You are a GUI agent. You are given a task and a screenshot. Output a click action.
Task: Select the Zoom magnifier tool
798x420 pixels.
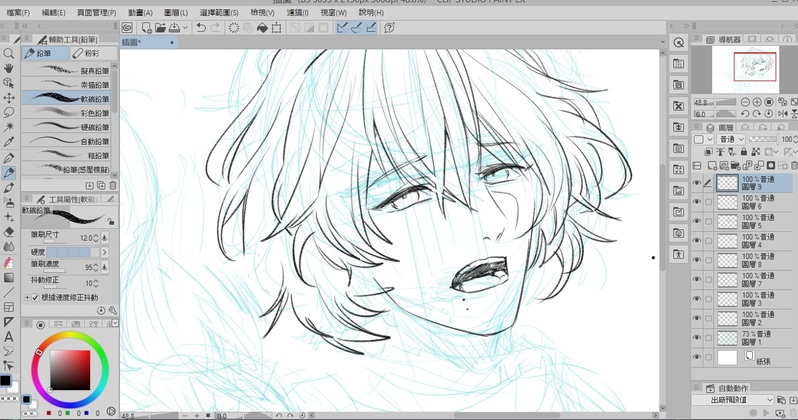[8, 53]
